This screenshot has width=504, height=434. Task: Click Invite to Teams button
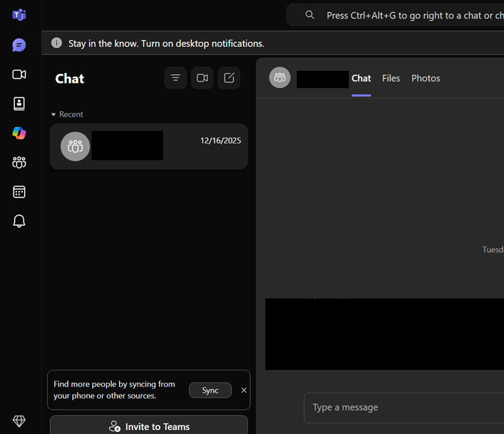pos(149,425)
